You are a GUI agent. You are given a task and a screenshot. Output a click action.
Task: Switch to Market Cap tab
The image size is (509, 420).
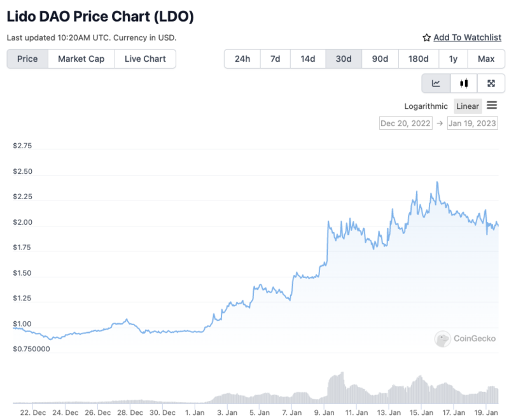point(81,59)
